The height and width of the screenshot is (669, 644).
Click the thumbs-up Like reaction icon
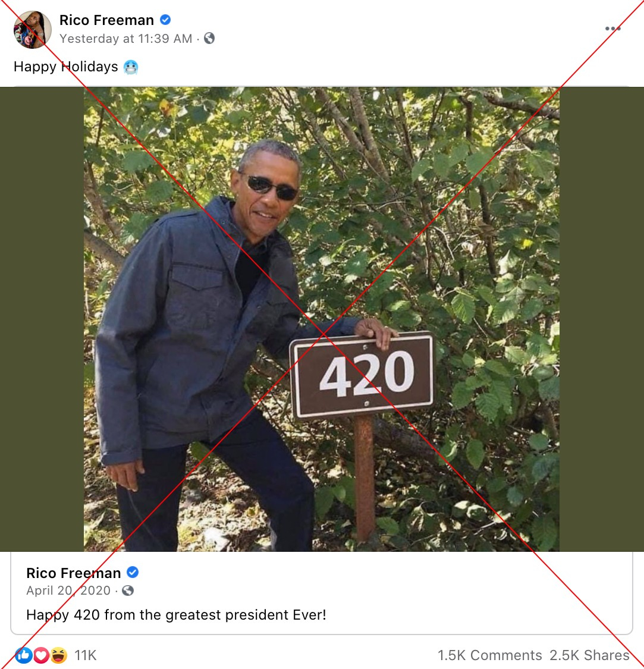(24, 655)
